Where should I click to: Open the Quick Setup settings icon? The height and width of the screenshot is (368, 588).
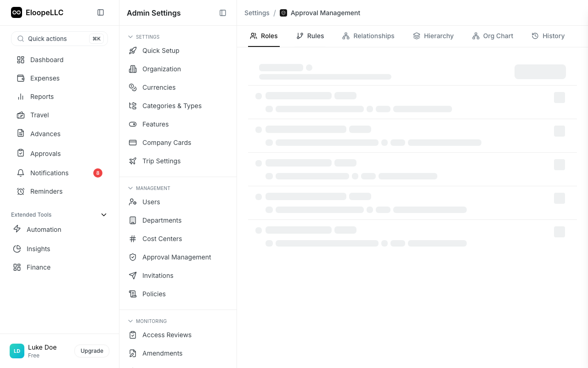[x=133, y=51]
